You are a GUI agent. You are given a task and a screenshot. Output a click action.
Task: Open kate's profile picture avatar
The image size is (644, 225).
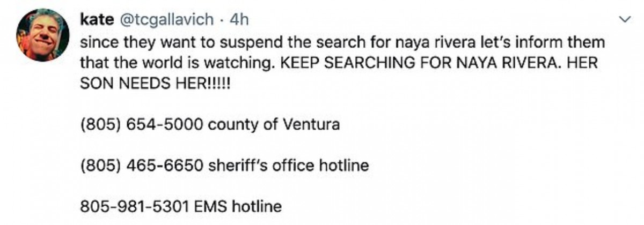tap(41, 35)
